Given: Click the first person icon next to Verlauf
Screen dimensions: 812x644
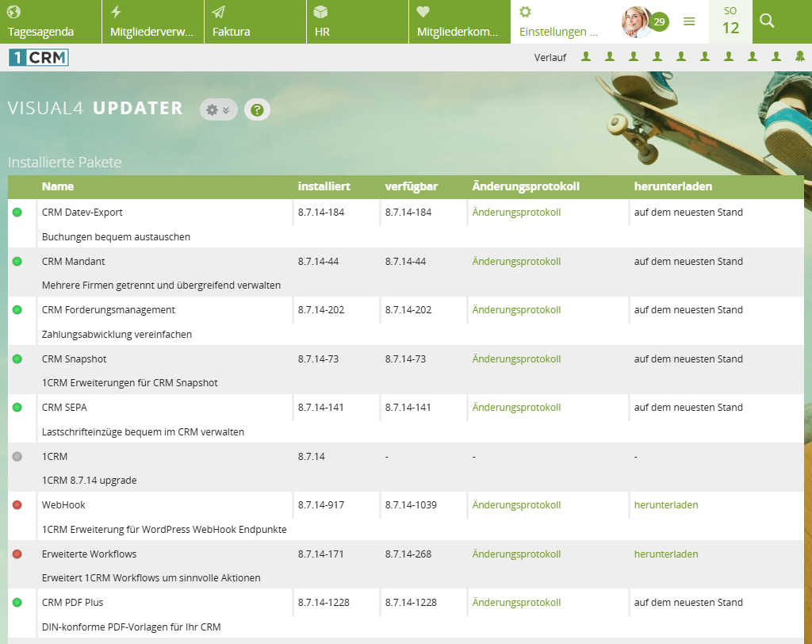Looking at the screenshot, I should tap(586, 57).
